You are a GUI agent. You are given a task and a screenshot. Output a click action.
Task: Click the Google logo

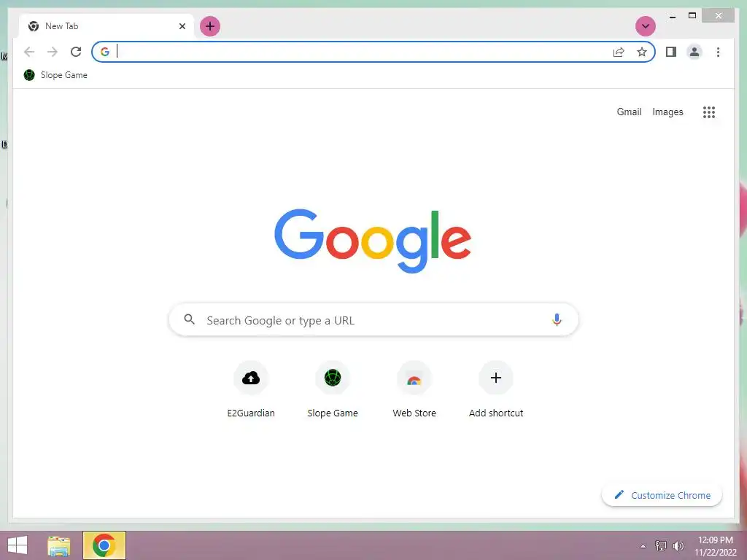click(x=373, y=241)
